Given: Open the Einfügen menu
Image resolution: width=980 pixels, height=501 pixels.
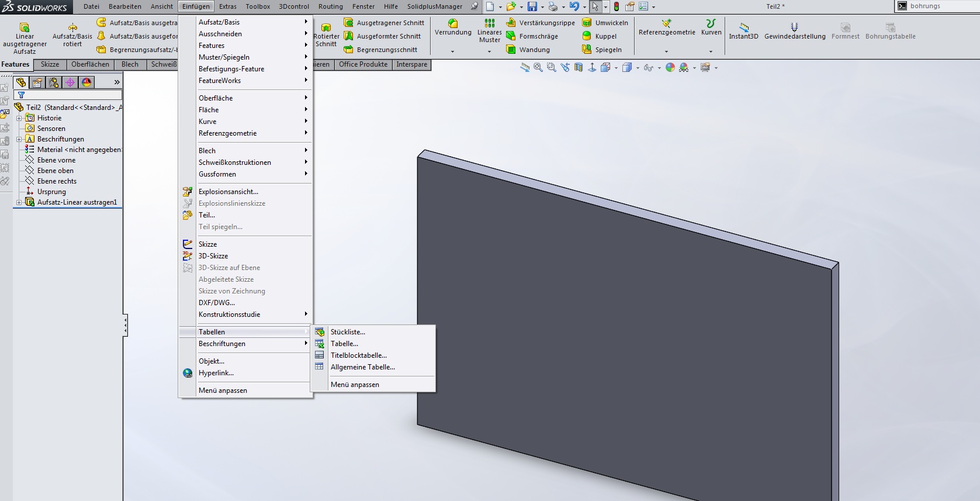Looking at the screenshot, I should pyautogui.click(x=196, y=6).
